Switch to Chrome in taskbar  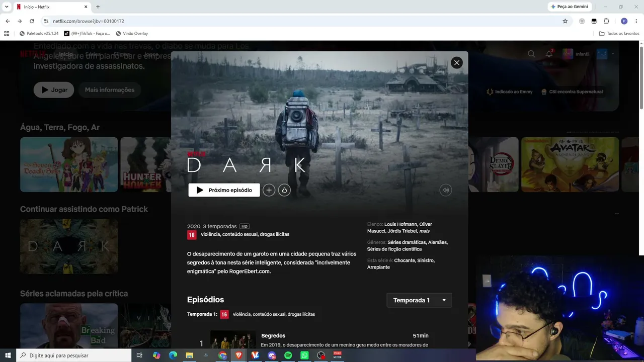click(222, 355)
